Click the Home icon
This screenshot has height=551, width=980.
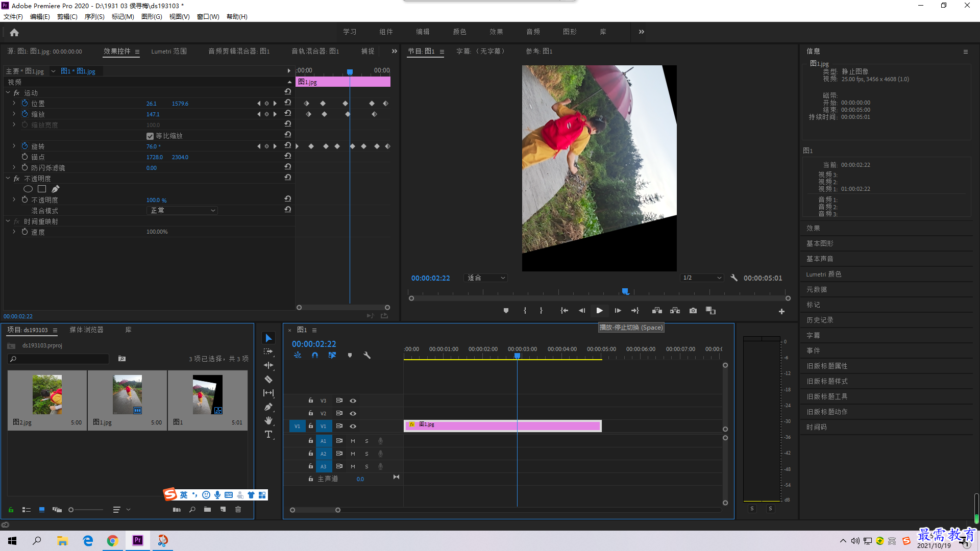pos(14,32)
